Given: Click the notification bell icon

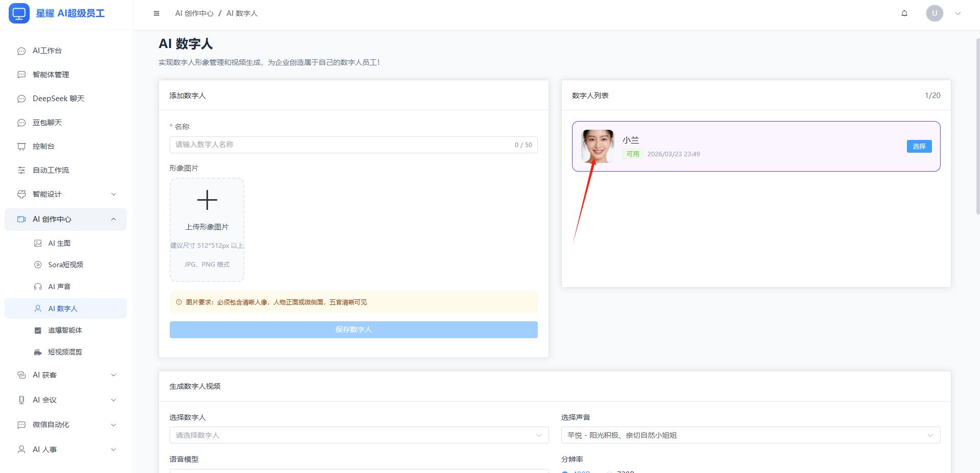Looking at the screenshot, I should point(904,13).
